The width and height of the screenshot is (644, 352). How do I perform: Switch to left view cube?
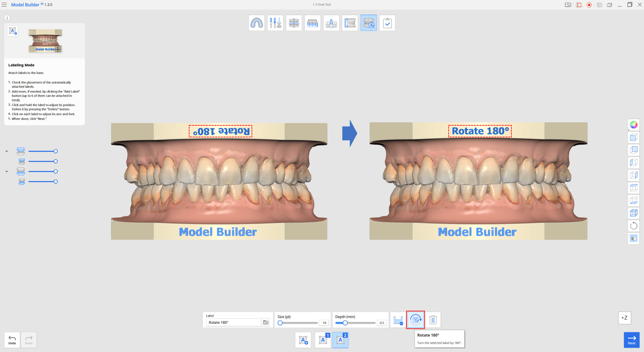(633, 163)
